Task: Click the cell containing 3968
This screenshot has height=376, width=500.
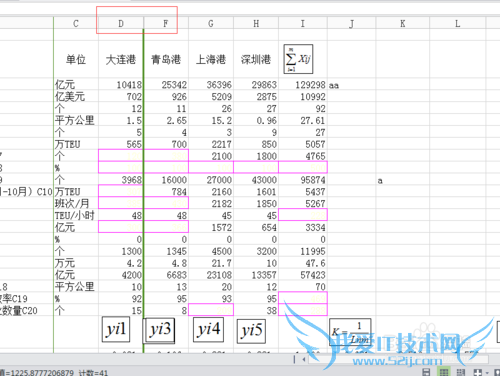Action: (x=121, y=180)
